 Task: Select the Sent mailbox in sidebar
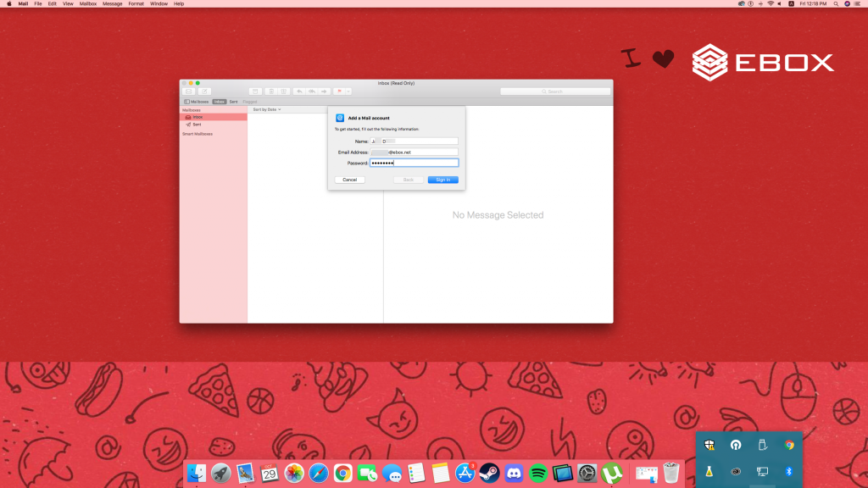tap(197, 125)
